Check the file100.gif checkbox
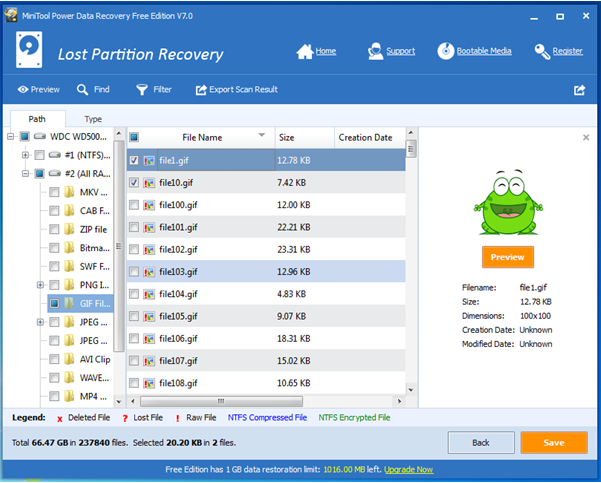 pyautogui.click(x=134, y=205)
